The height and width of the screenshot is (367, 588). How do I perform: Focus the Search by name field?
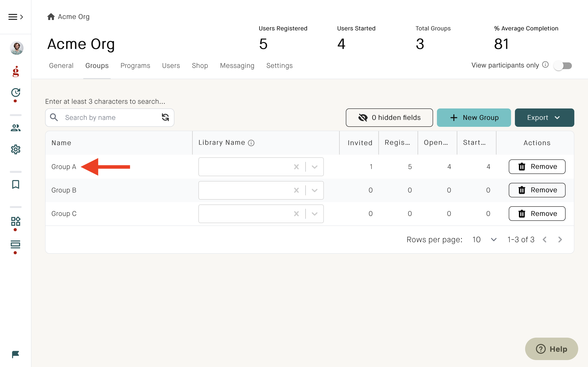110,117
